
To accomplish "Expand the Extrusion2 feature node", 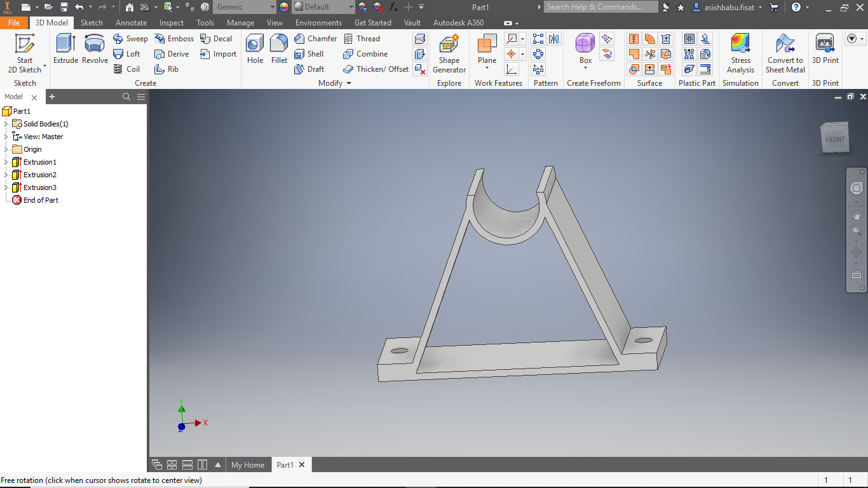I will coord(6,175).
